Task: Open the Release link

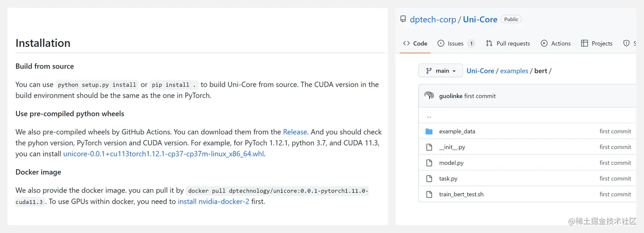Action: tap(295, 132)
